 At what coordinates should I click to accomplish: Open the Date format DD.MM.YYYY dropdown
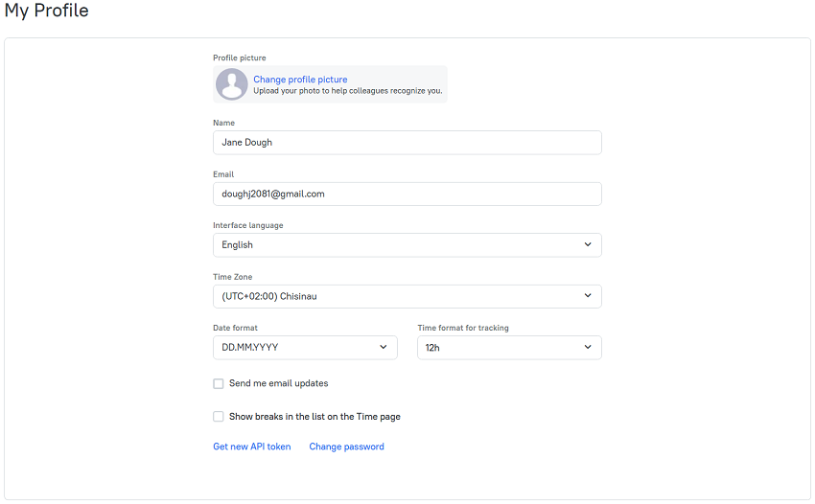[305, 348]
